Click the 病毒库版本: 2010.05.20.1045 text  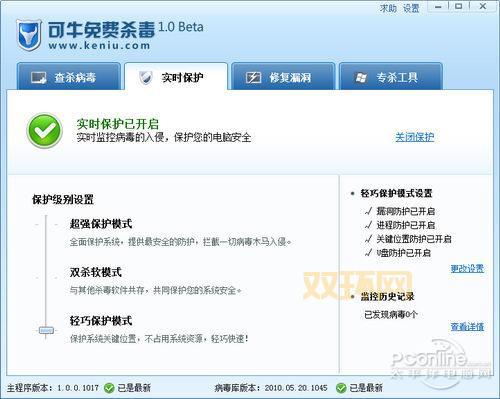point(271,388)
